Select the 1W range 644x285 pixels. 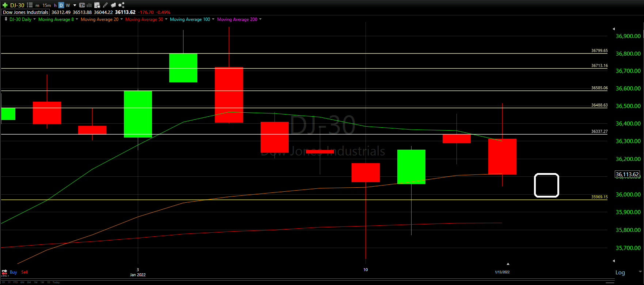(x=42, y=282)
